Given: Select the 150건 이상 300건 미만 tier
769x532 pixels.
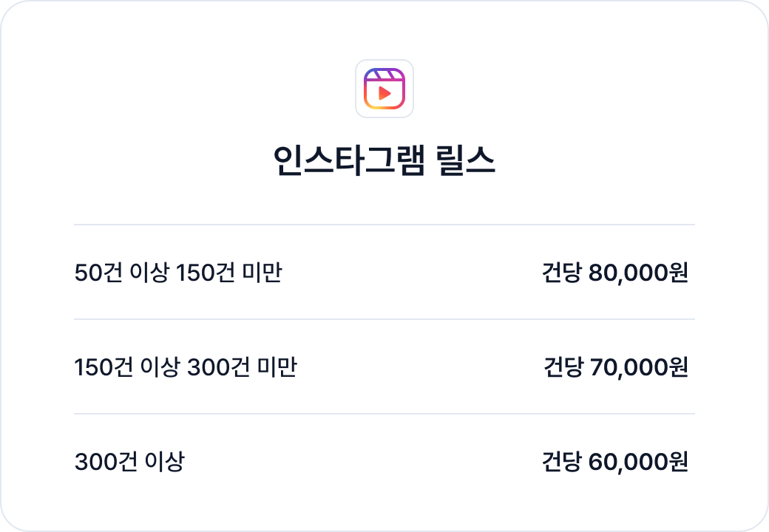Looking at the screenshot, I should [186, 367].
